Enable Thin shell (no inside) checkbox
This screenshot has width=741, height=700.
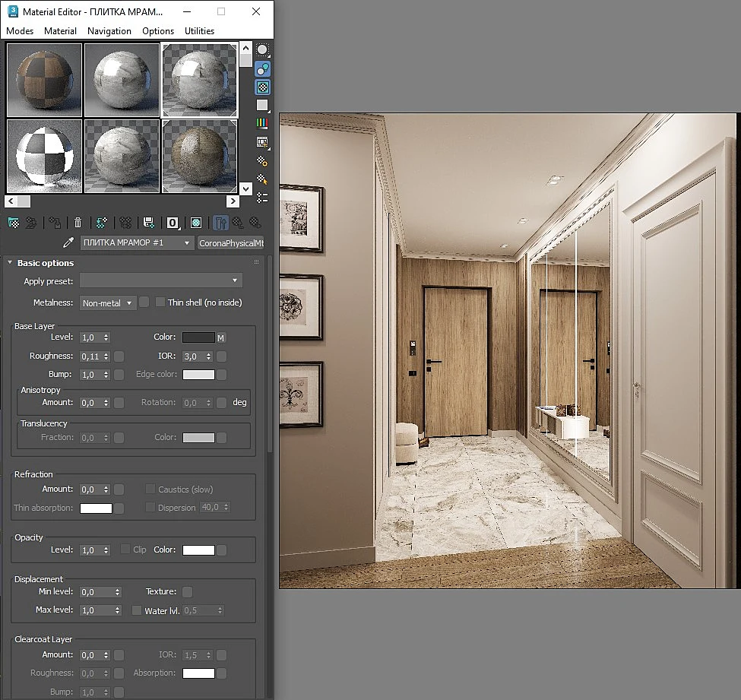coord(160,302)
